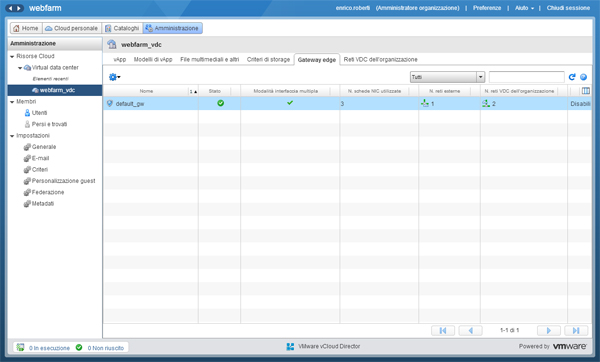This screenshot has height=362, width=600.
Task: Click the Elementi recenti tree label
Action: (51, 79)
